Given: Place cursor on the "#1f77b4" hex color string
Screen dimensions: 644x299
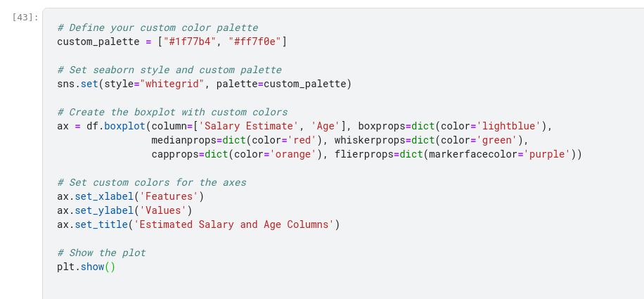Looking at the screenshot, I should pyautogui.click(x=189, y=42).
